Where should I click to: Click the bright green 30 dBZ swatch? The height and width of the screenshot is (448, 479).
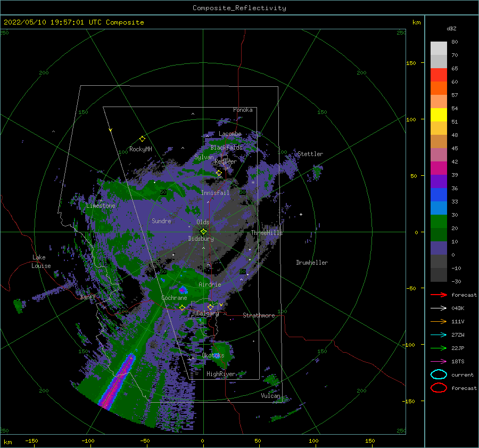(439, 222)
